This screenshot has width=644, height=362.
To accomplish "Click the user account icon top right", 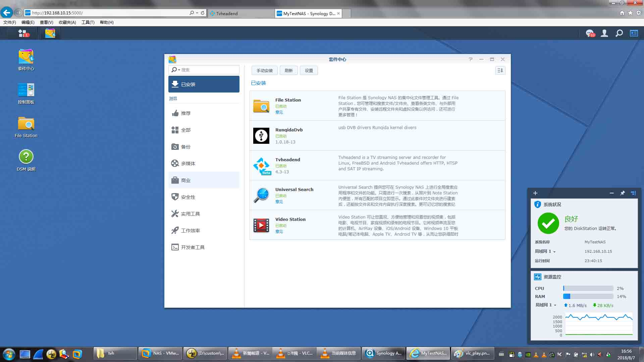I will pyautogui.click(x=604, y=33).
